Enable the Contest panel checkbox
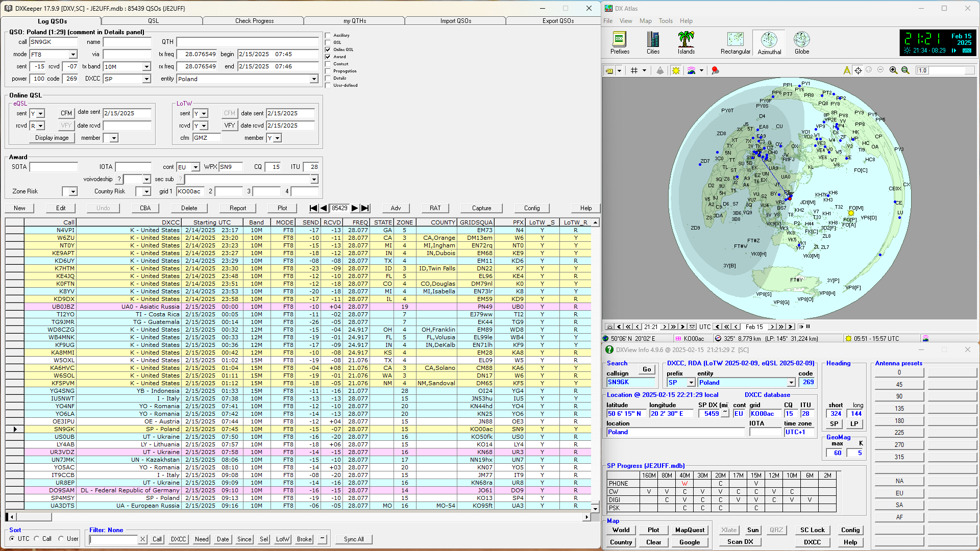The image size is (980, 551). pyautogui.click(x=328, y=64)
